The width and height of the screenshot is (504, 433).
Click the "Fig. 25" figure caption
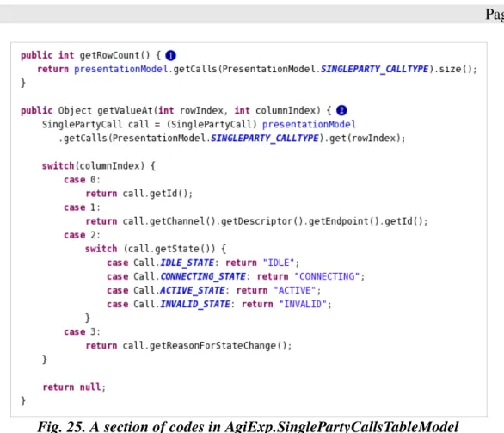[248, 427]
